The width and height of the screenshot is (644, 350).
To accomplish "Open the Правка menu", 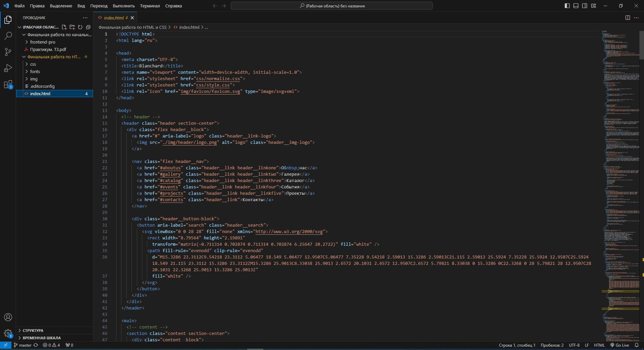I will (x=37, y=6).
